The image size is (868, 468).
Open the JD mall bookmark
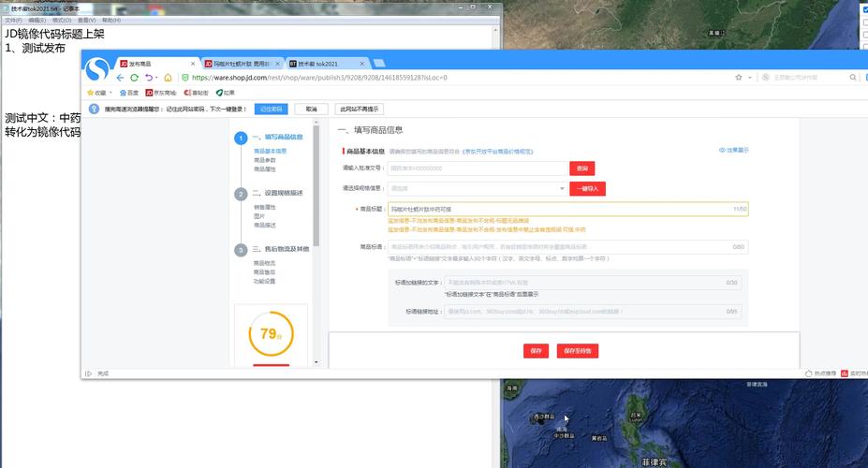pyautogui.click(x=160, y=93)
